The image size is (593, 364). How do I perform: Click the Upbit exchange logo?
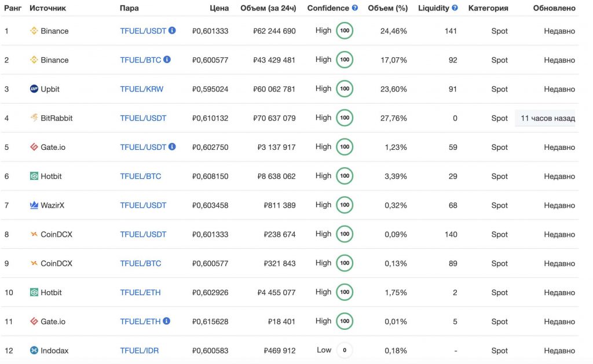click(x=34, y=89)
